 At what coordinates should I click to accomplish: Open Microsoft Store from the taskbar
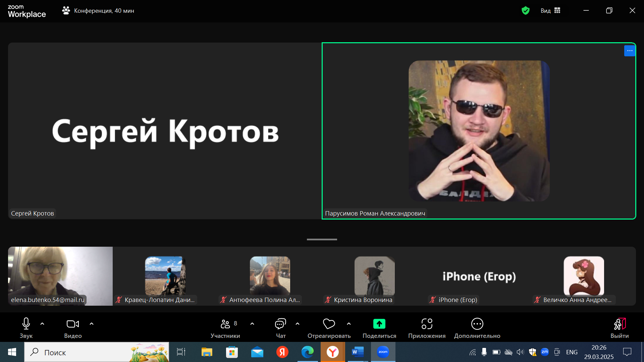[x=232, y=352]
